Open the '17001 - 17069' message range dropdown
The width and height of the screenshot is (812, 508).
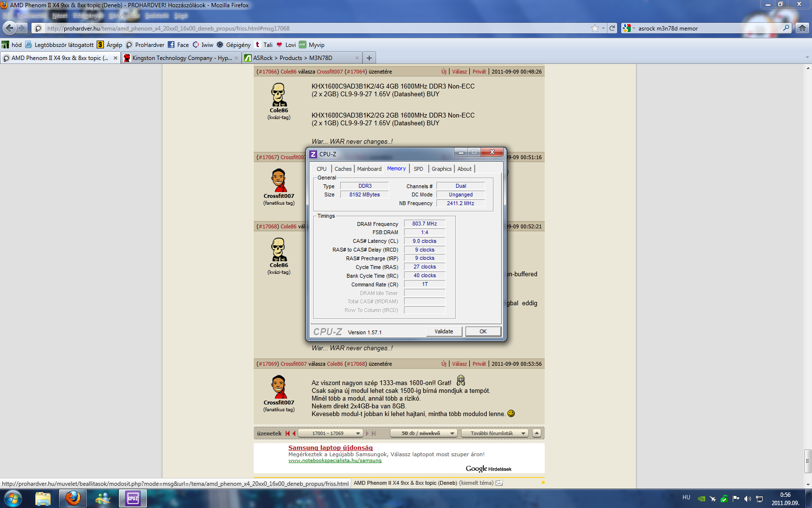pos(331,433)
